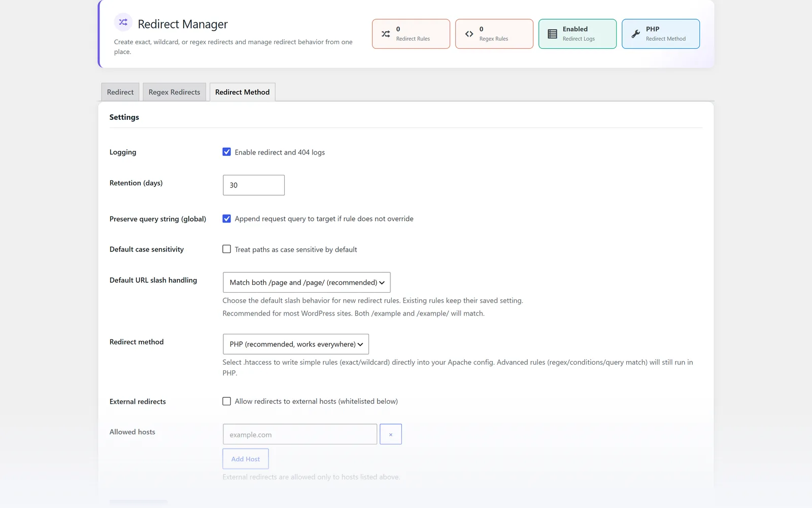Screen dimensions: 812x508
Task: Switch to the Redirect tab
Action: tap(120, 92)
